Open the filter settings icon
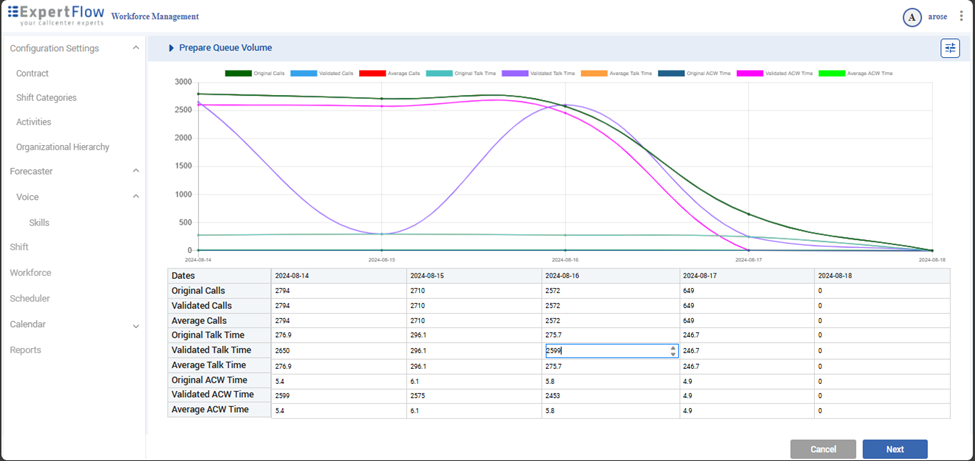Viewport: 975px width, 461px height. tap(949, 48)
